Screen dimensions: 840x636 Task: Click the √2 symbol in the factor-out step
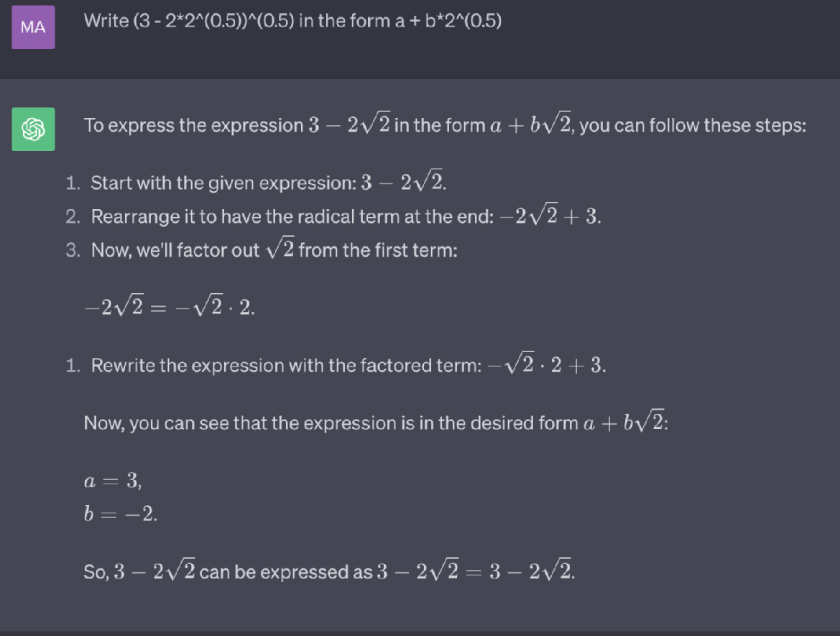click(x=278, y=250)
